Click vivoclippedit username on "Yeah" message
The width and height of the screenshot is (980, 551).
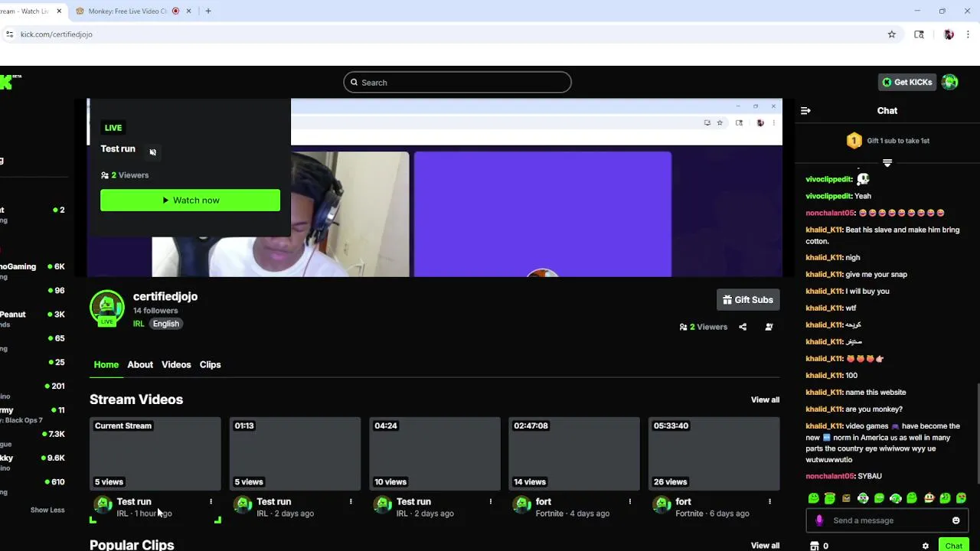[828, 197]
